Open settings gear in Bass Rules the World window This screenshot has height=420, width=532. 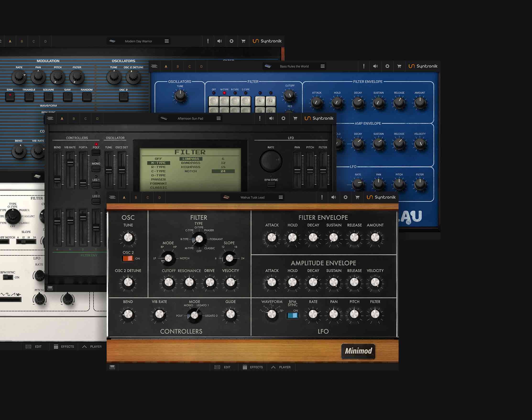coord(387,66)
